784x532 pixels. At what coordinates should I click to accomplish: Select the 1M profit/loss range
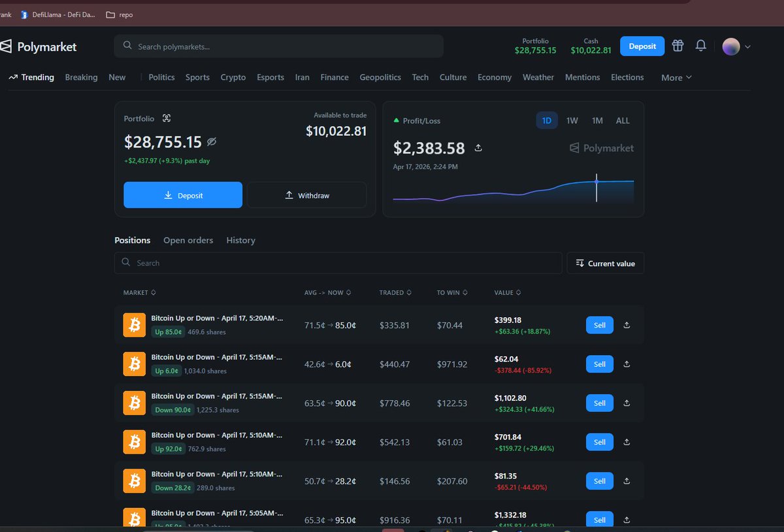(x=597, y=120)
